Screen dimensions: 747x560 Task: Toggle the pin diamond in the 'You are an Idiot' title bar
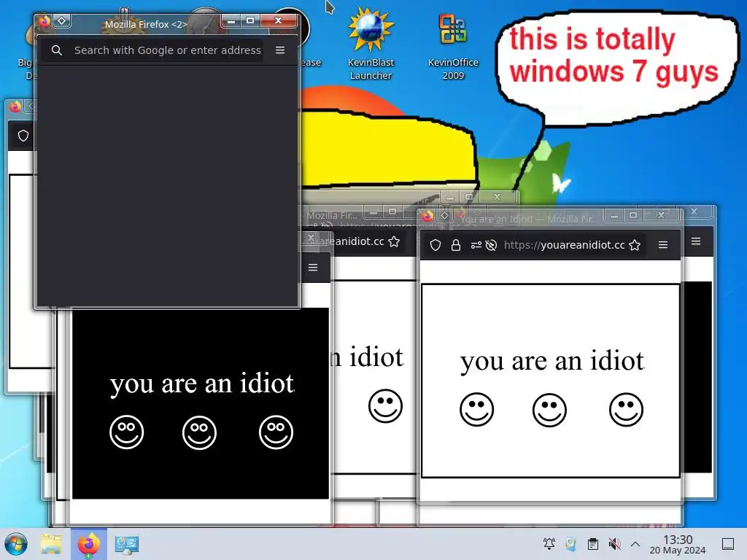444,216
